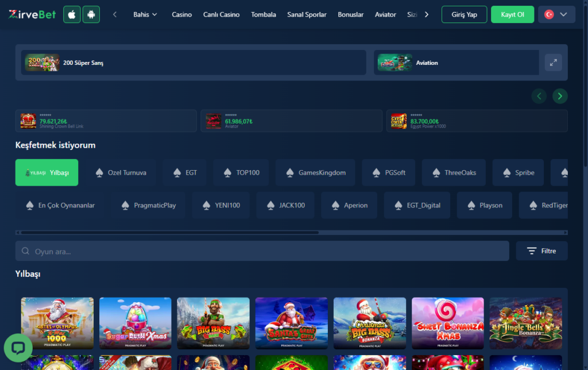Select the Playson category
Image resolution: width=588 pixels, height=370 pixels.
485,205
